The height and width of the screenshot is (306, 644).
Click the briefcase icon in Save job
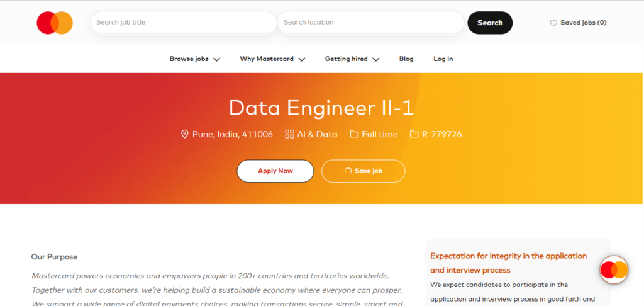[x=348, y=170]
